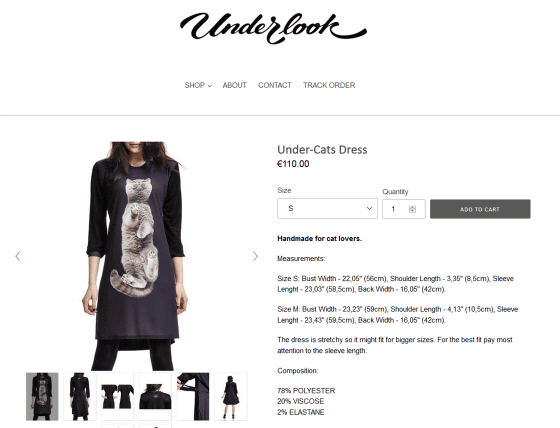Select the fifth thumbnail of sleeve detail
Screen dimensions: 560x428
click(193, 396)
